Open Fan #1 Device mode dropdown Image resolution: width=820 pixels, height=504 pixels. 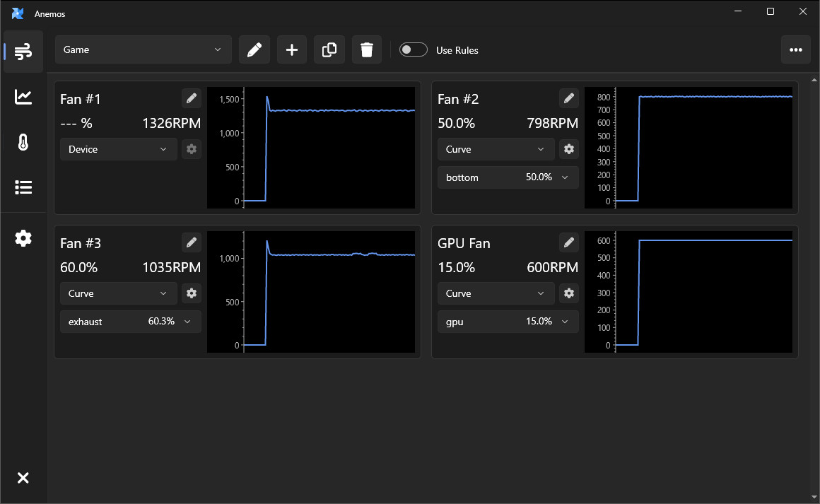[x=119, y=149]
